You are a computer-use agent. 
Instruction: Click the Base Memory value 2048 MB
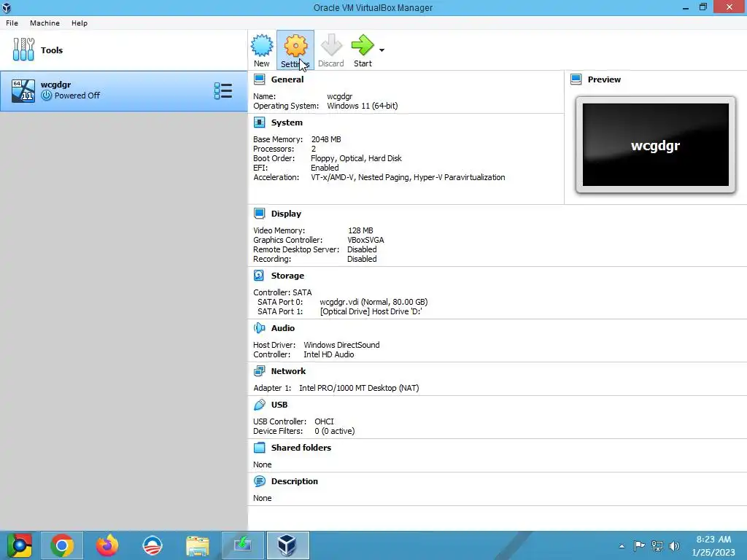[x=326, y=139]
